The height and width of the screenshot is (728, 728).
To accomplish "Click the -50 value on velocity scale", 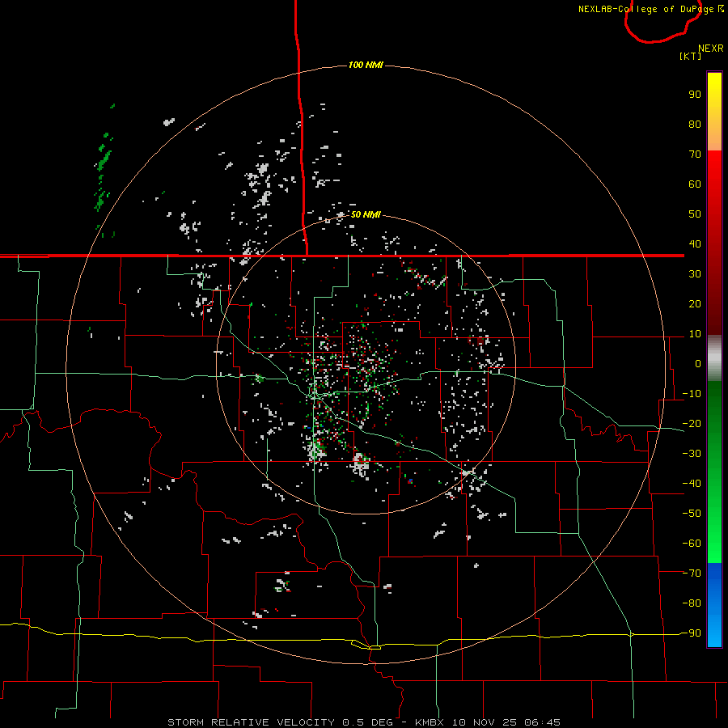I will tap(692, 514).
